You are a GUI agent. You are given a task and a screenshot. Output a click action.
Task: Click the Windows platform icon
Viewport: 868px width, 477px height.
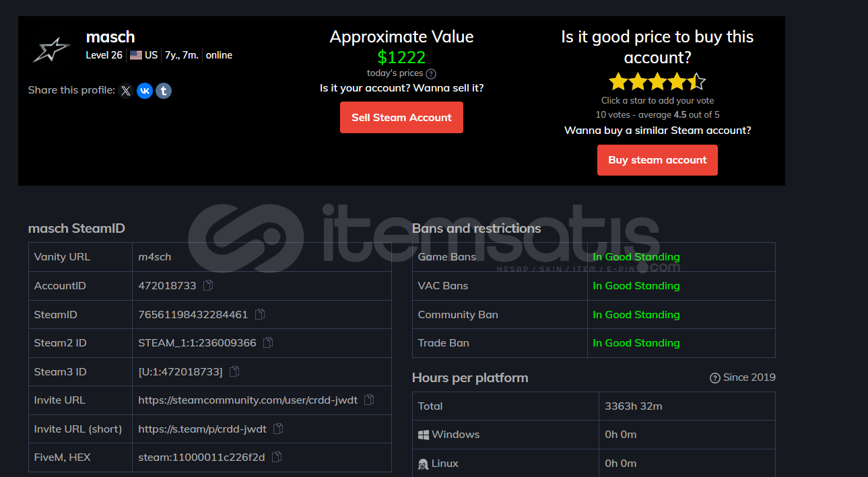tap(424, 435)
